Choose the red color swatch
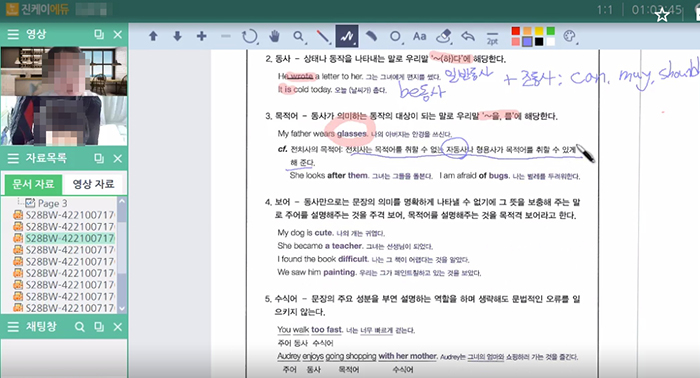The height and width of the screenshot is (378, 700). pyautogui.click(x=516, y=31)
